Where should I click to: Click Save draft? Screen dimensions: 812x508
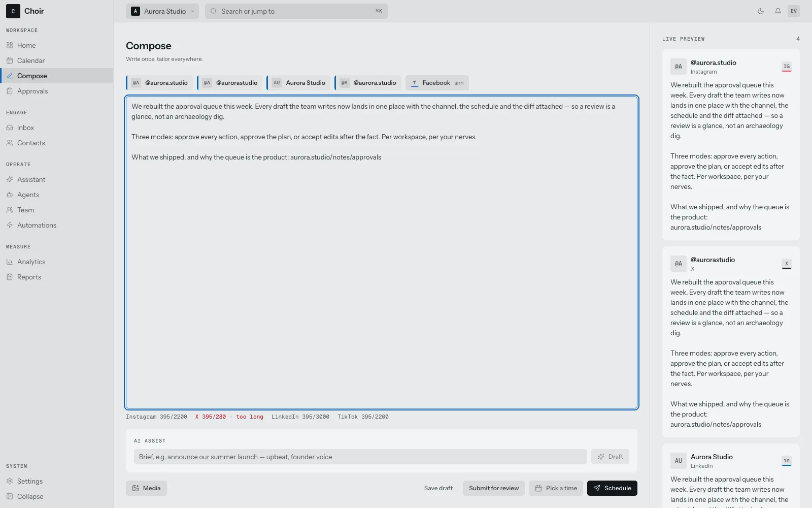coord(438,488)
